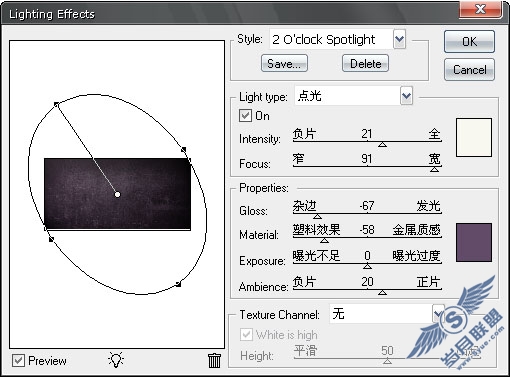The height and width of the screenshot is (377, 510).
Task: Click the Height value 50
Action: (x=387, y=350)
